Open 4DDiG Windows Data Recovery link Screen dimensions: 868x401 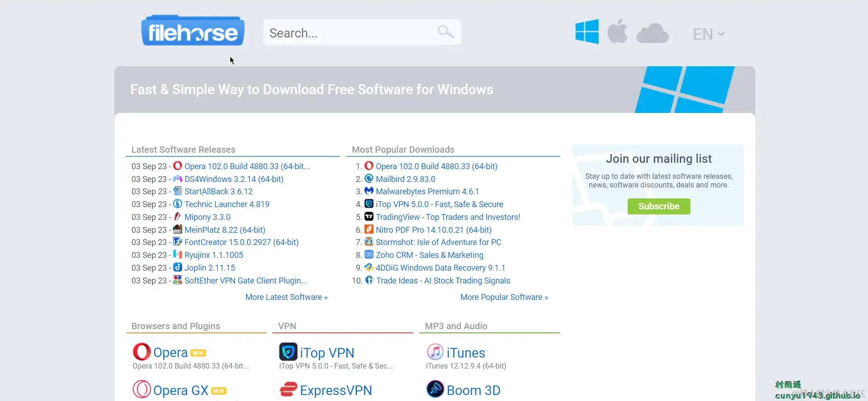pyautogui.click(x=440, y=268)
